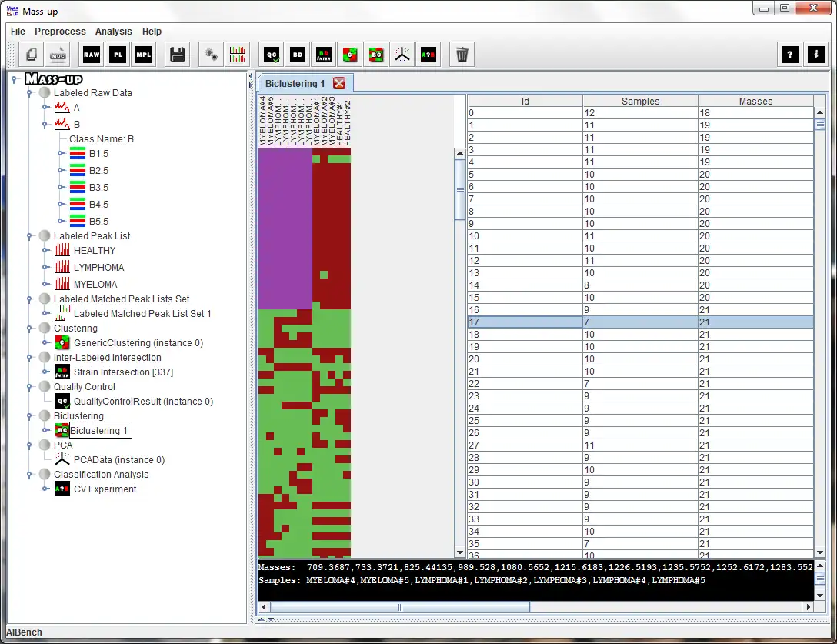Click the gears preprocess icon
The height and width of the screenshot is (644, 837).
pos(211,55)
